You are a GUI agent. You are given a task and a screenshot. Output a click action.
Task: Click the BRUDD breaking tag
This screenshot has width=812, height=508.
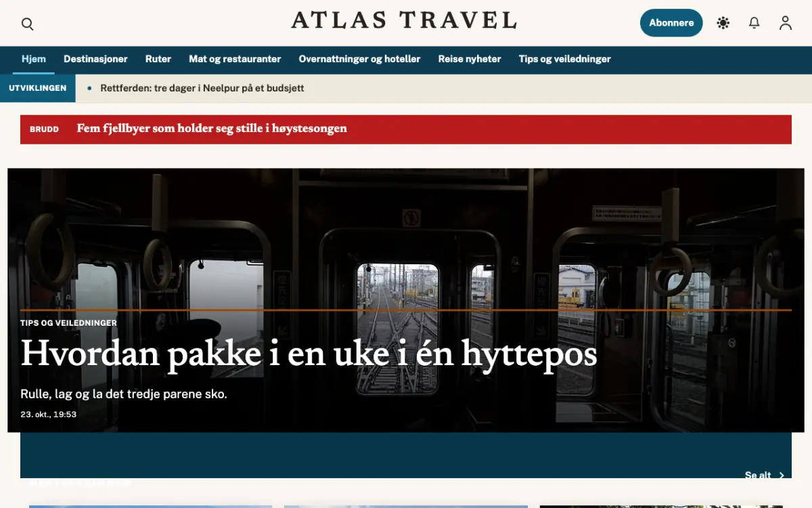tap(44, 129)
